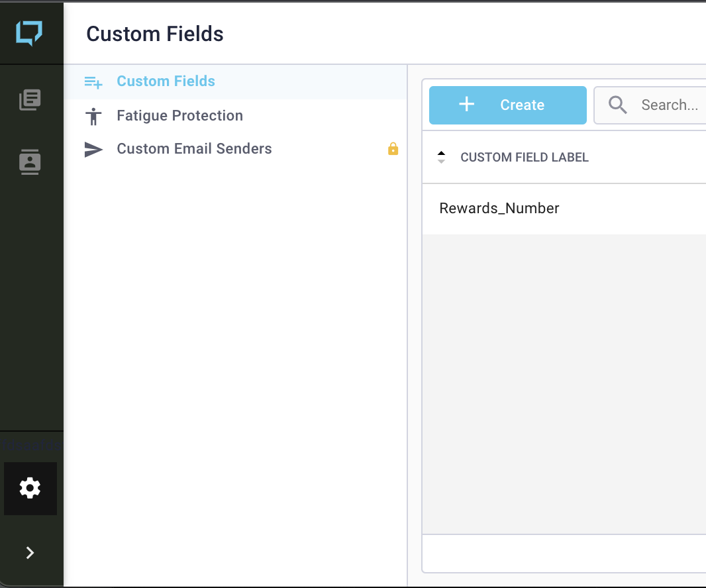Select the Rewards_Number row
Viewport: 706px width, 588px height.
(x=564, y=209)
